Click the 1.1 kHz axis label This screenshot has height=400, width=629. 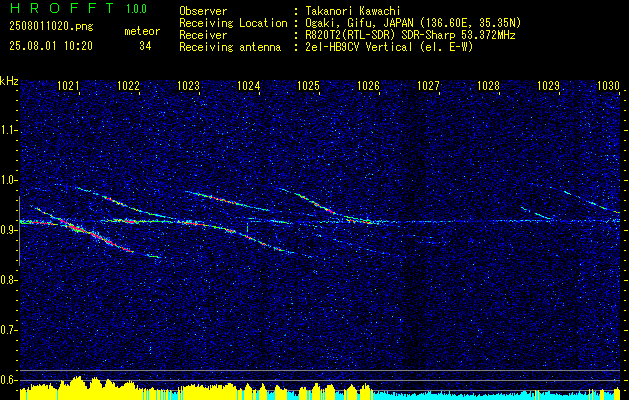pyautogui.click(x=8, y=130)
